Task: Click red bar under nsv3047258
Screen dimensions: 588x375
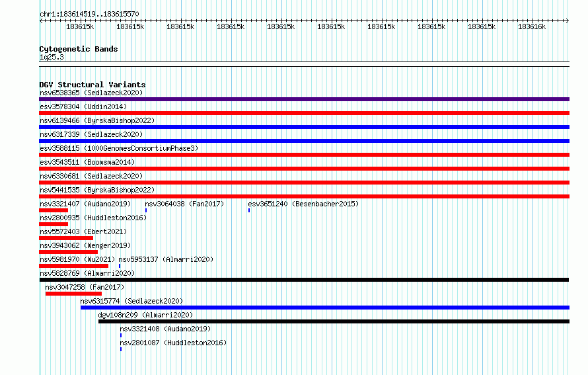Action: pos(73,294)
